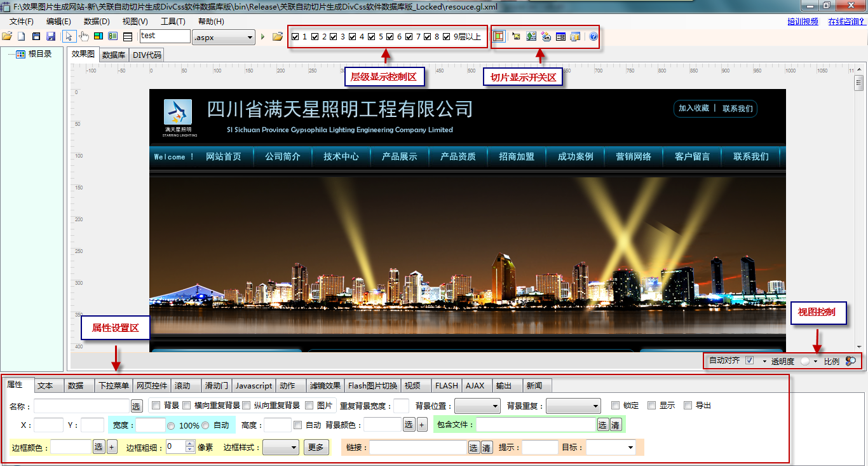Click the 边框颜色 color field
Image resolution: width=868 pixels, height=466 pixels.
(71, 447)
